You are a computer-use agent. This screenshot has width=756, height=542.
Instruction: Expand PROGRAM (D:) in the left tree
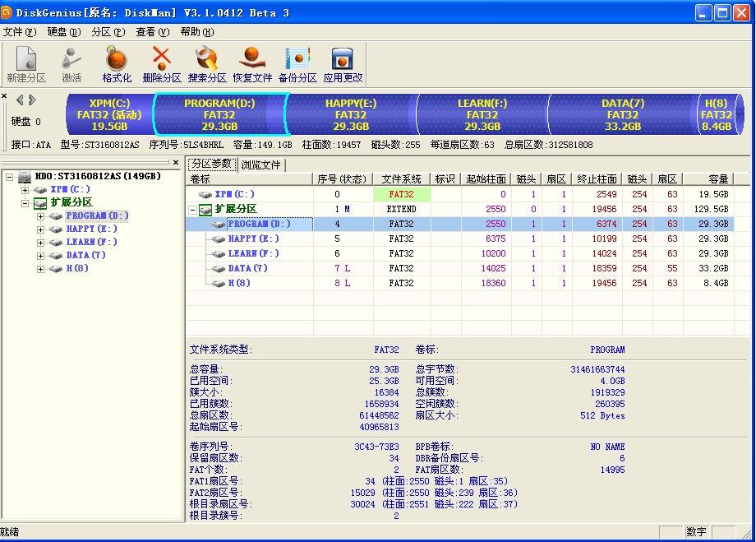[x=40, y=216]
